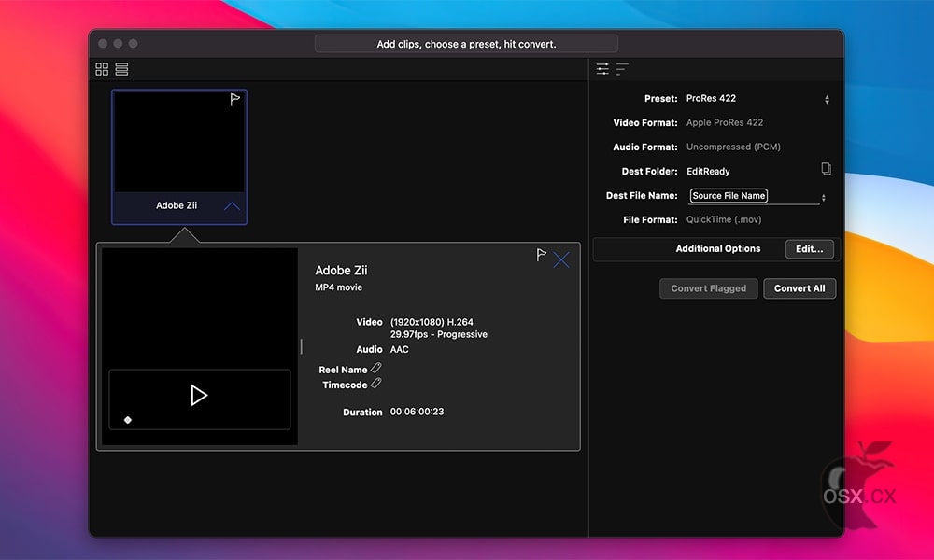934x560 pixels.
Task: Click the Apple ProRes 422 video format text
Action: [x=725, y=122]
